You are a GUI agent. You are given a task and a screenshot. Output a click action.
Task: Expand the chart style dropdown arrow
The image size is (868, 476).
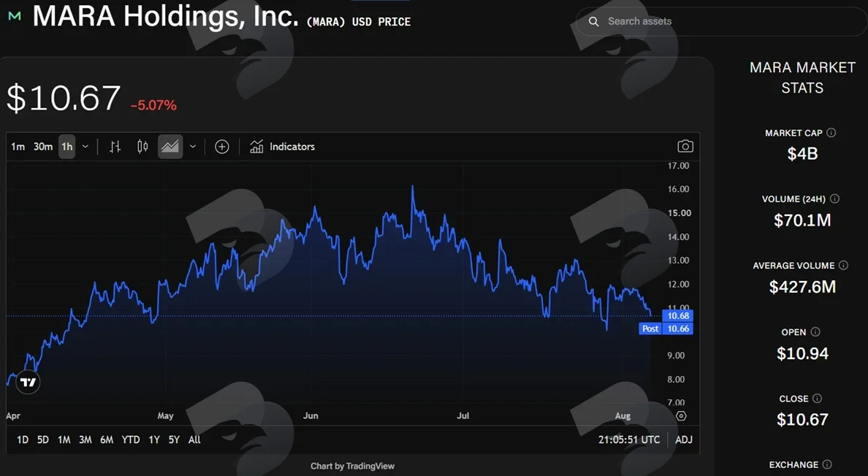(193, 147)
